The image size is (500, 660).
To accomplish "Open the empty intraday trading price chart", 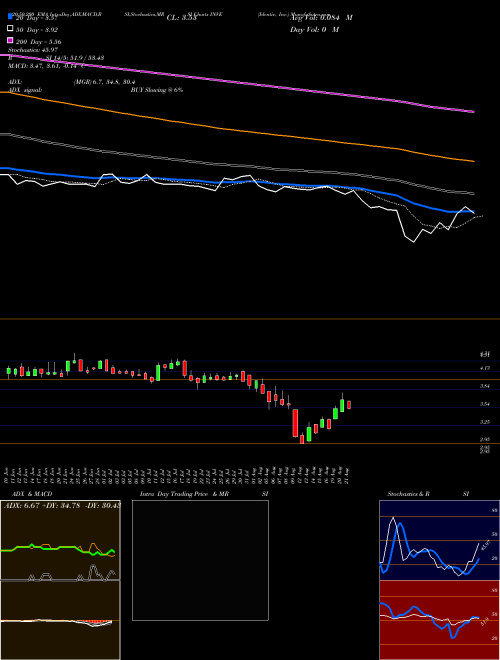I will [200, 560].
